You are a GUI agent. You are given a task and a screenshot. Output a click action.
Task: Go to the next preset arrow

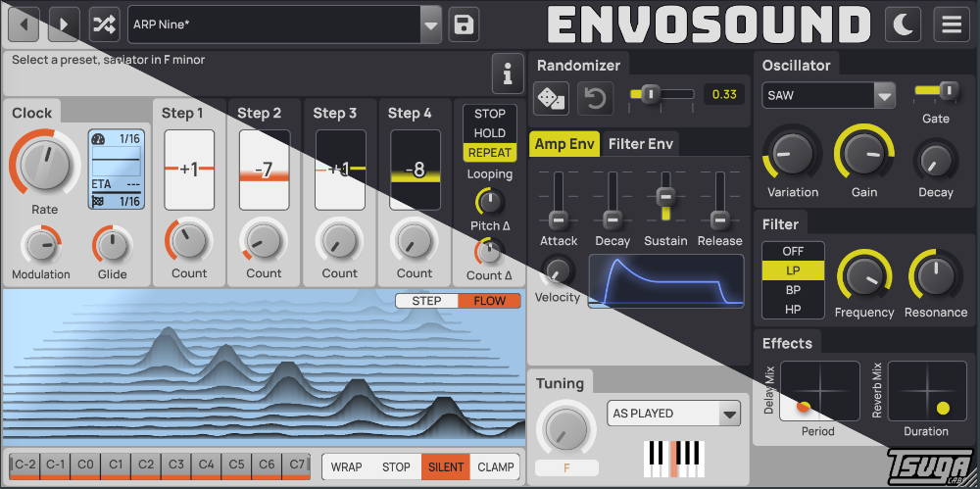pos(64,24)
